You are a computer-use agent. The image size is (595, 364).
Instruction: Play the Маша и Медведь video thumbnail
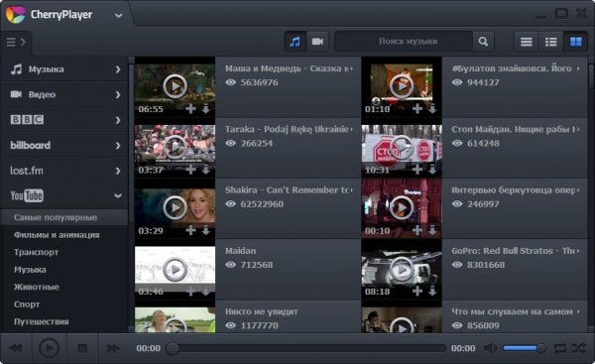click(x=175, y=86)
